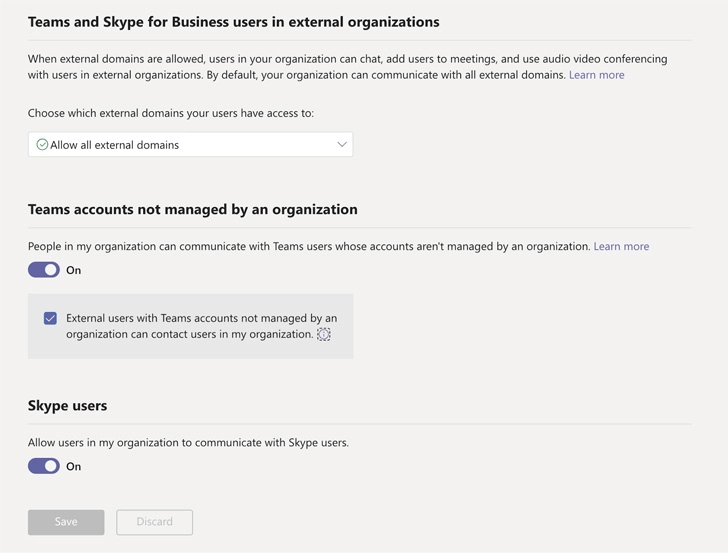
Task: Open the Allow all external domains dropdown
Action: (190, 145)
